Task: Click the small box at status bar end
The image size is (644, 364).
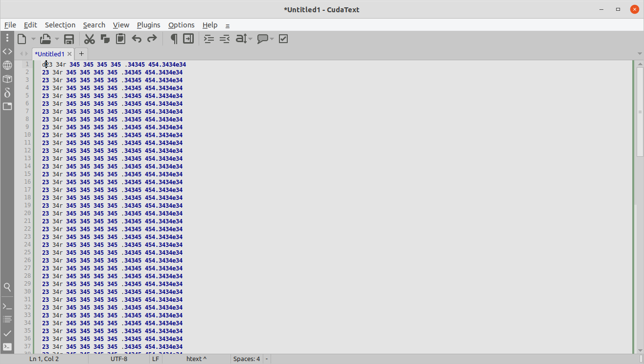Action: [x=641, y=359]
